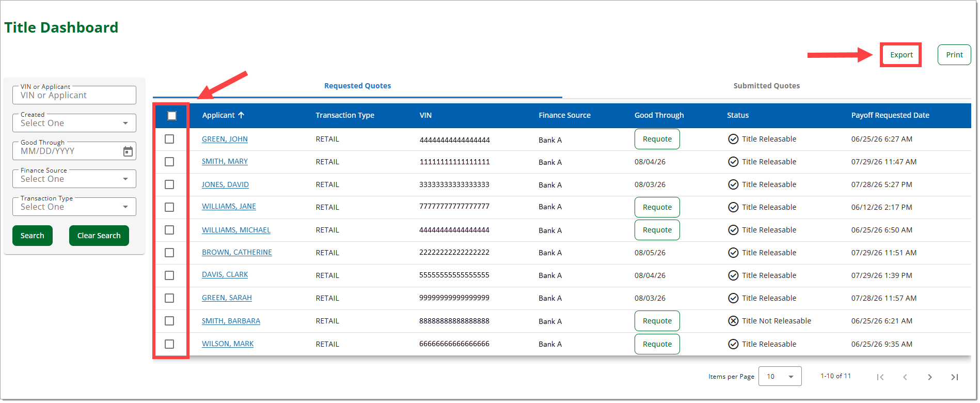Expand the Created dropdown
980x403 pixels.
click(74, 123)
